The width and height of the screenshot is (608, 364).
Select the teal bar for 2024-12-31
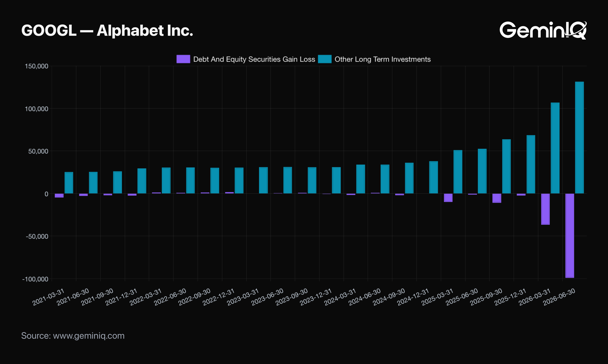point(434,177)
